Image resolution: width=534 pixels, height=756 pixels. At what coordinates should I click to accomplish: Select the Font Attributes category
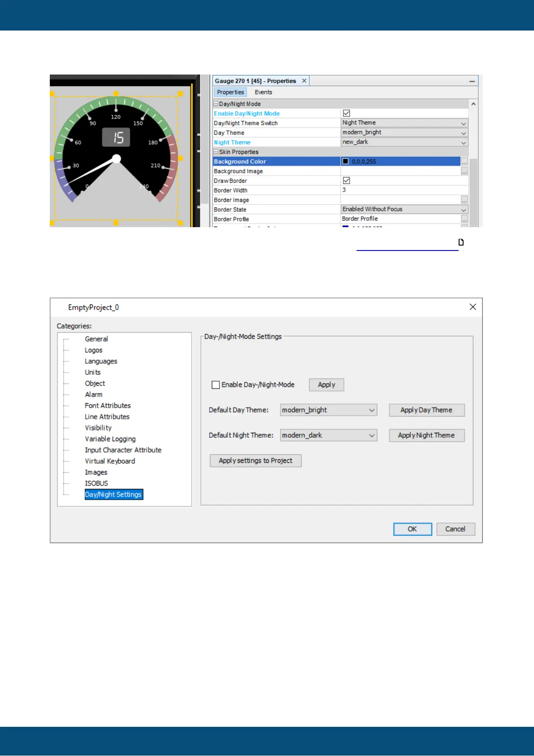pyautogui.click(x=108, y=405)
